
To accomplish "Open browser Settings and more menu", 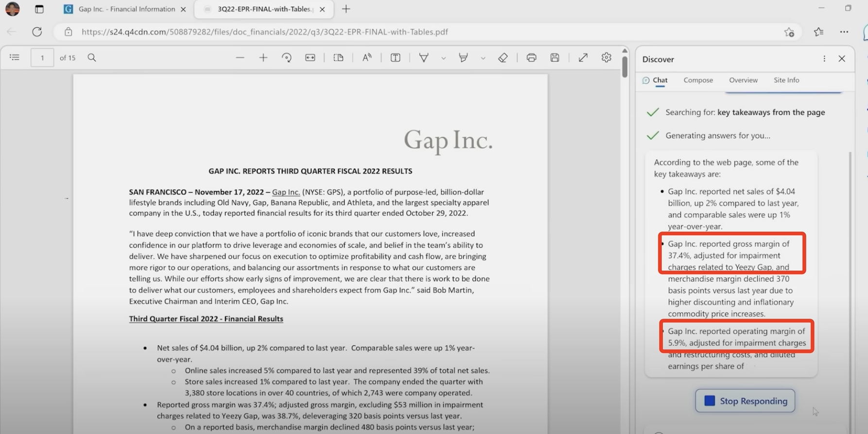I will pyautogui.click(x=844, y=32).
